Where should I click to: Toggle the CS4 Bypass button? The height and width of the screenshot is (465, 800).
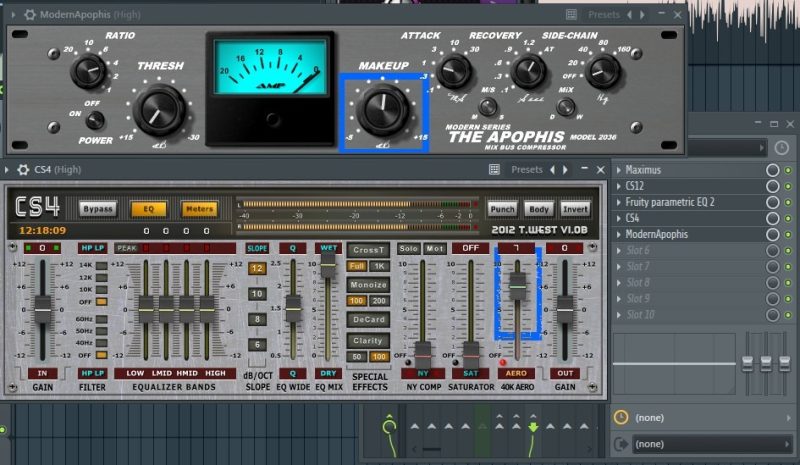click(x=97, y=209)
